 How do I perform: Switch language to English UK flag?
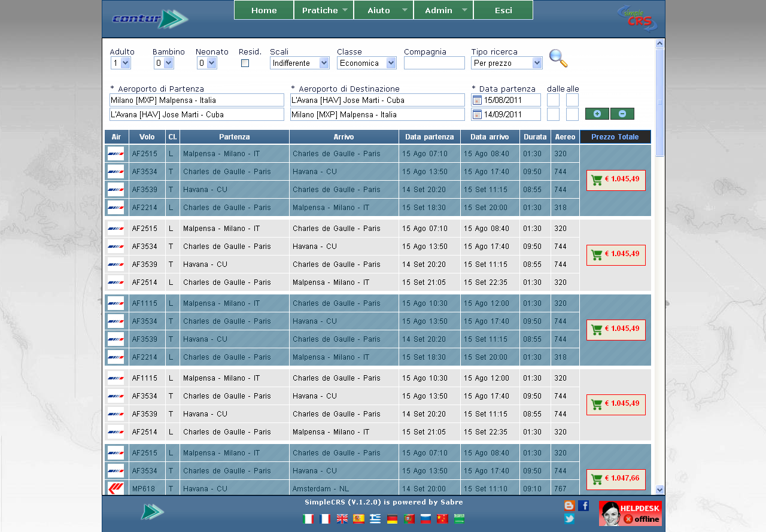coord(342,519)
